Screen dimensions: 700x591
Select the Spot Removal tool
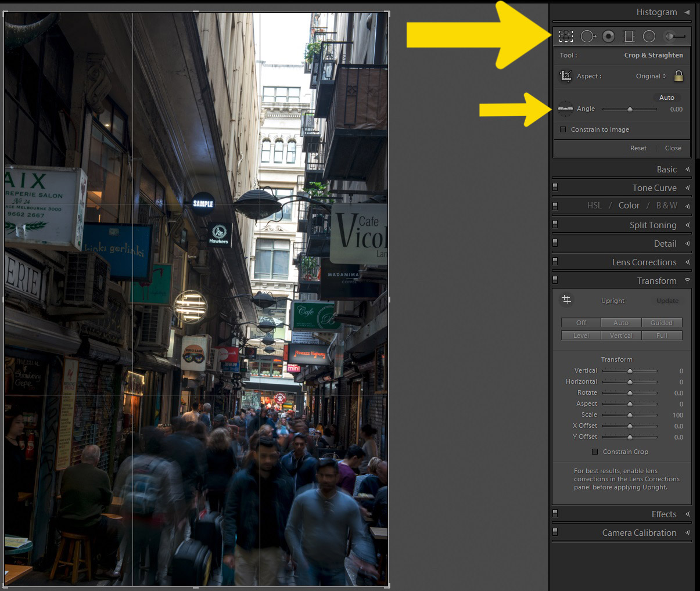(588, 37)
